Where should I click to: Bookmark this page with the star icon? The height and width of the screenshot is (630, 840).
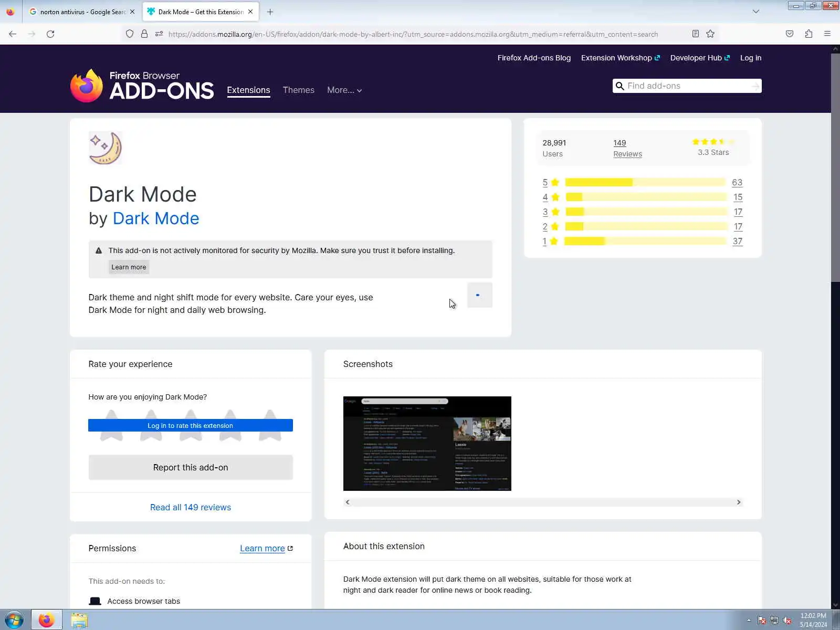[x=710, y=34]
